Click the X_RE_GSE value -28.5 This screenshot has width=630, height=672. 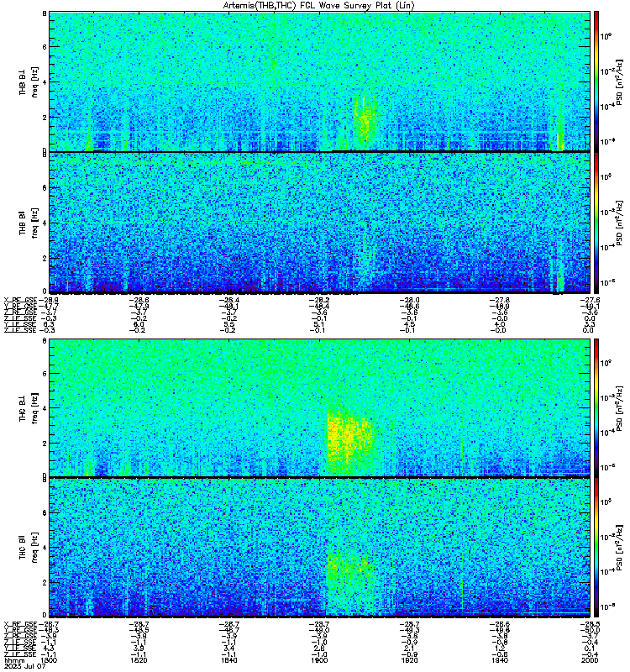(x=591, y=624)
